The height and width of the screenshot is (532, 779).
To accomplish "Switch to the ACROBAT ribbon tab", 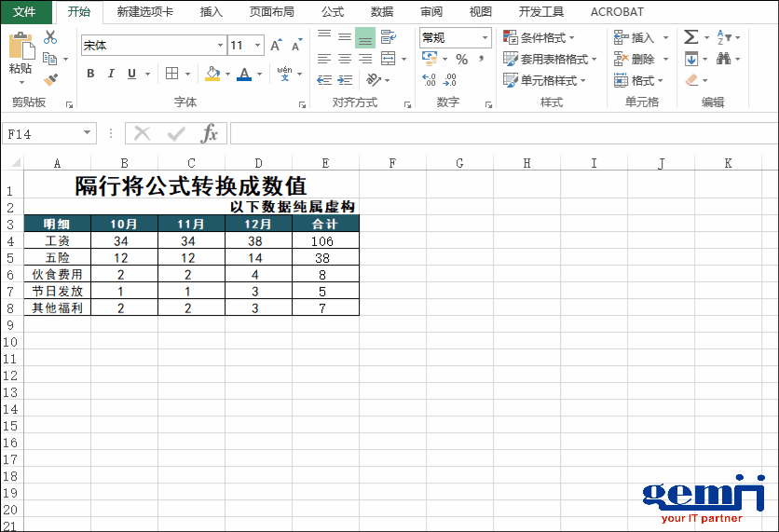I will click(617, 11).
